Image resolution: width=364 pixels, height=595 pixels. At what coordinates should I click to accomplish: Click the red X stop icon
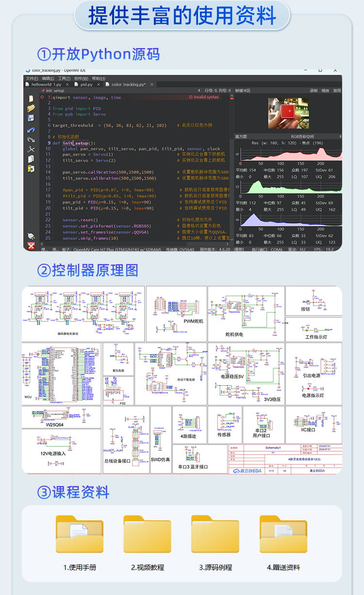coord(31,246)
